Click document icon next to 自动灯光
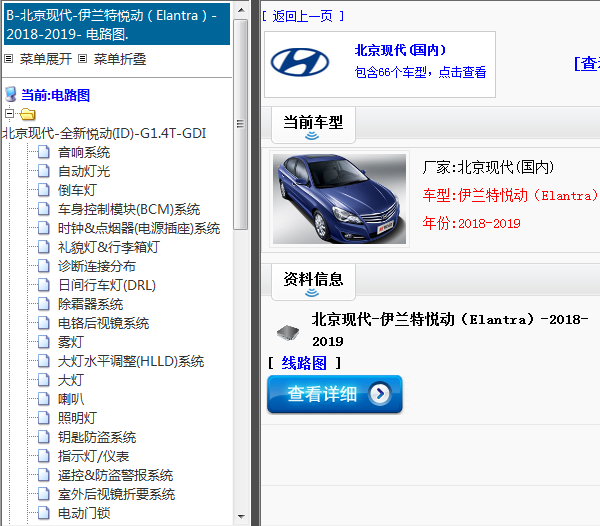 [44, 171]
